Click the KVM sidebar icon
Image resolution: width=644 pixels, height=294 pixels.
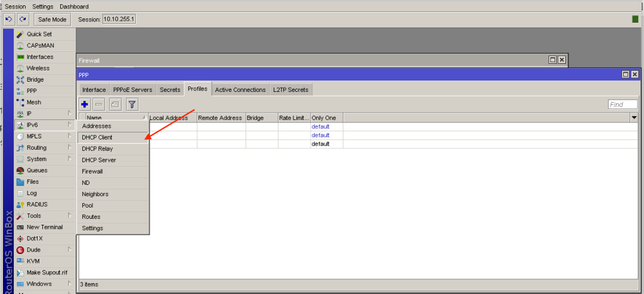[20, 261]
